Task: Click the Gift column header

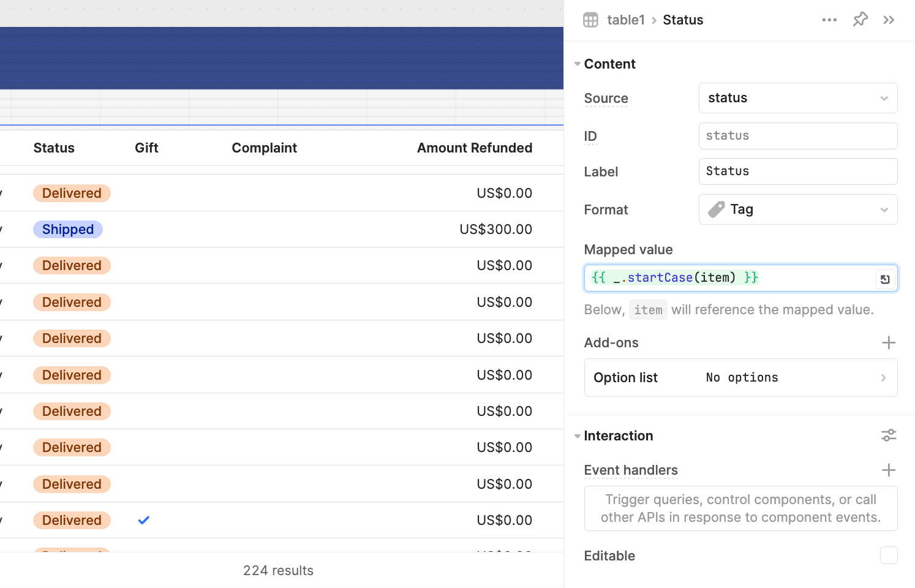Action: tap(146, 148)
